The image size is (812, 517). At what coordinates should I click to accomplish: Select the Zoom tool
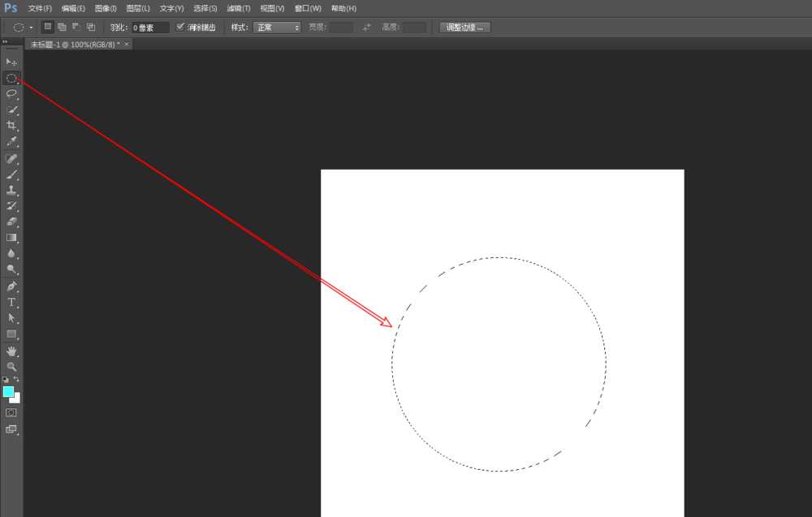click(11, 366)
